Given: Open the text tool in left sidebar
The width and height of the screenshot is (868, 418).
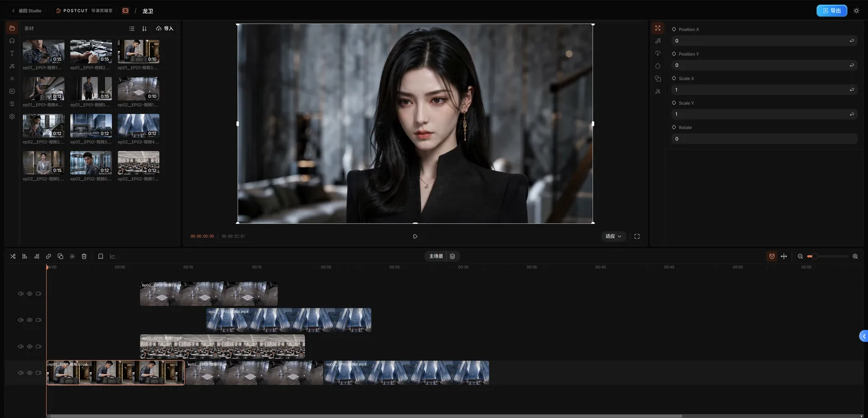Looking at the screenshot, I should pyautogui.click(x=12, y=53).
